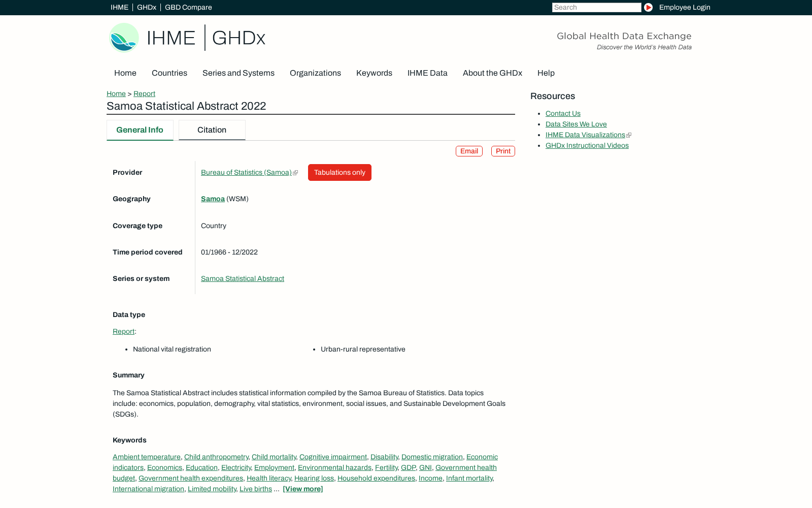The width and height of the screenshot is (812, 508).
Task: Open the Help menu item
Action: [x=546, y=73]
